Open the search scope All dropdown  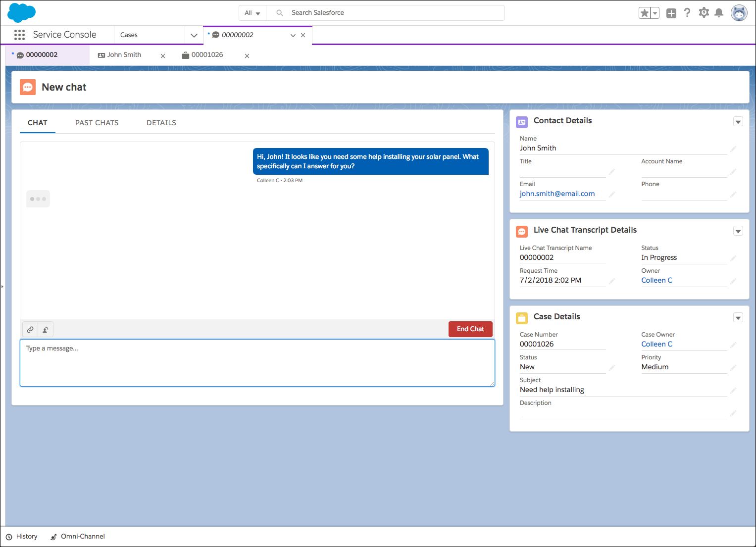point(252,13)
